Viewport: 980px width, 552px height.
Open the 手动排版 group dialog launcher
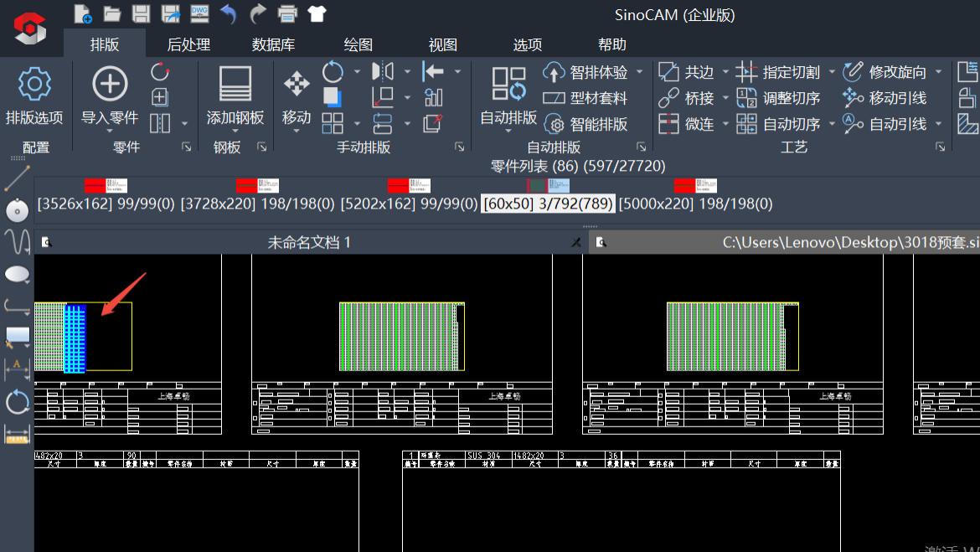pyautogui.click(x=459, y=147)
